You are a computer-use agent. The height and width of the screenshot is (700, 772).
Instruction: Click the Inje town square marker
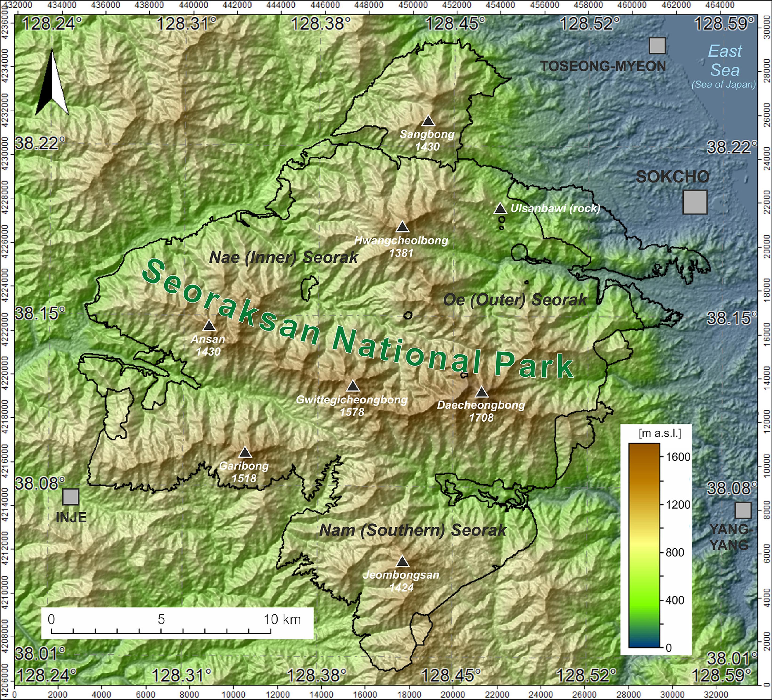coord(71,497)
